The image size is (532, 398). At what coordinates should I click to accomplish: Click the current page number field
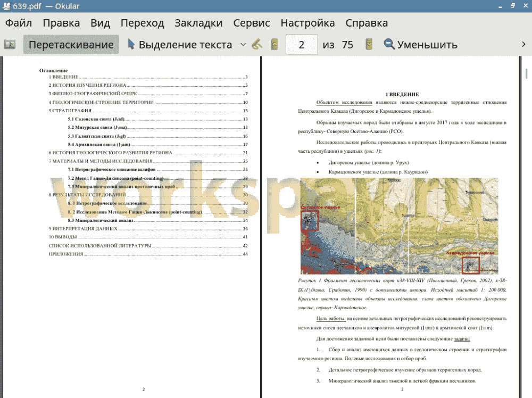pos(302,45)
